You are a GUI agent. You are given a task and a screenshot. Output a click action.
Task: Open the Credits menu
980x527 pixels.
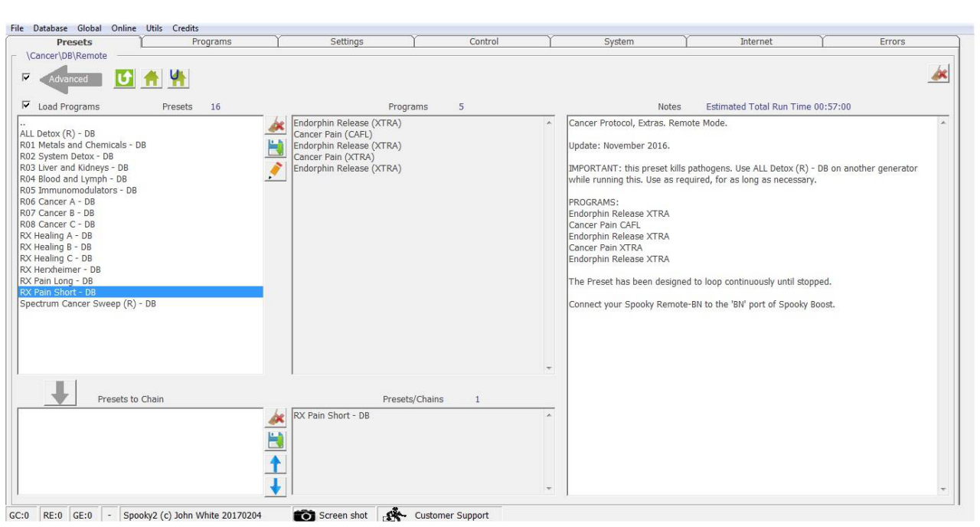(x=185, y=29)
